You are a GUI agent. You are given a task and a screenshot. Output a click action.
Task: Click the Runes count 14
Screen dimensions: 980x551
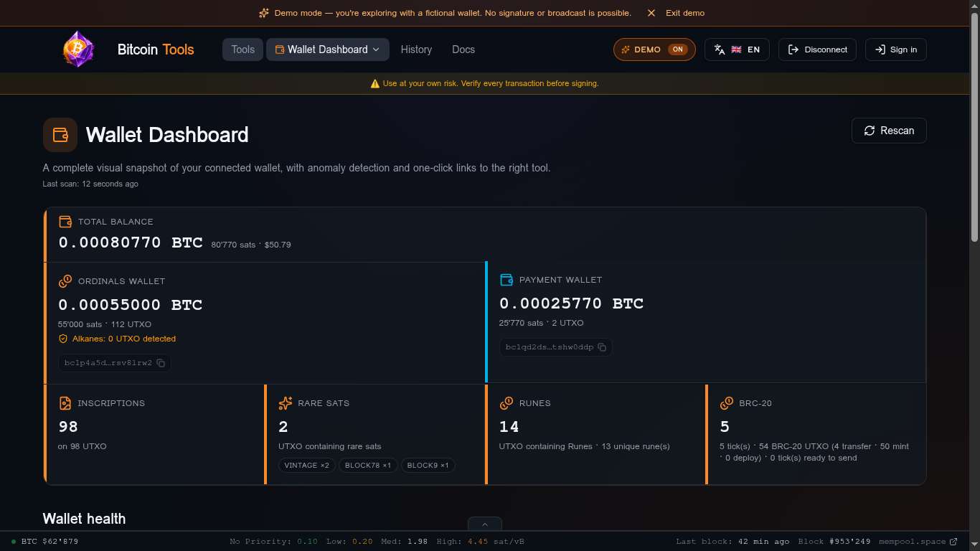[x=509, y=427]
